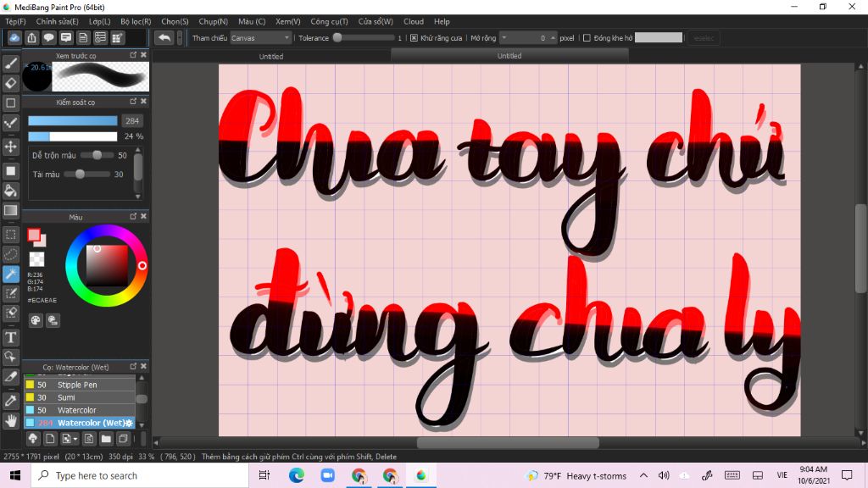Open the brush folder icon
The width and height of the screenshot is (868, 488).
click(x=106, y=439)
